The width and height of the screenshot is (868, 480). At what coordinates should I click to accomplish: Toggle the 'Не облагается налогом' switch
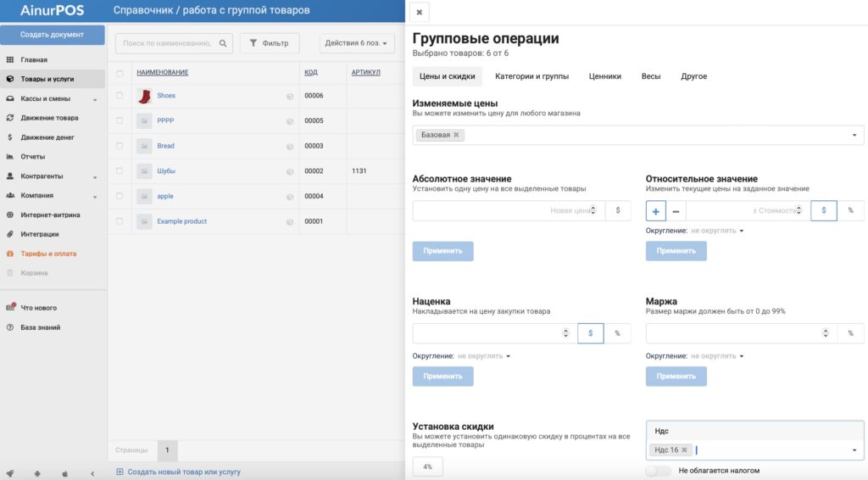click(658, 470)
